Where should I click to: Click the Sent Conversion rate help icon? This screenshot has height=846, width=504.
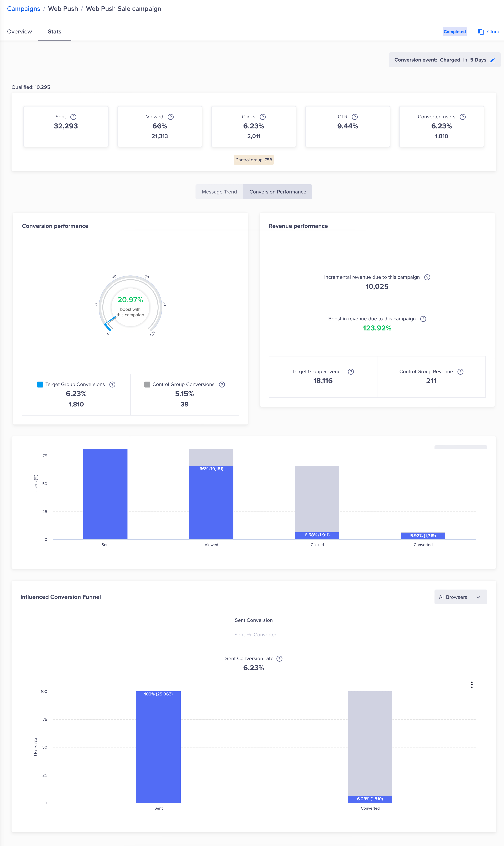[279, 658]
